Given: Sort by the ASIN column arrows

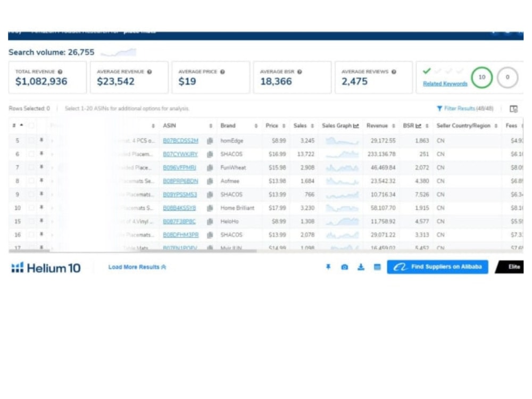Looking at the screenshot, I should coord(211,126).
